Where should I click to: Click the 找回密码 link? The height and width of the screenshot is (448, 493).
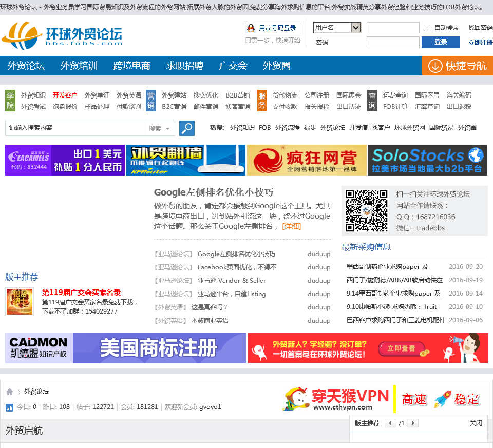click(481, 28)
